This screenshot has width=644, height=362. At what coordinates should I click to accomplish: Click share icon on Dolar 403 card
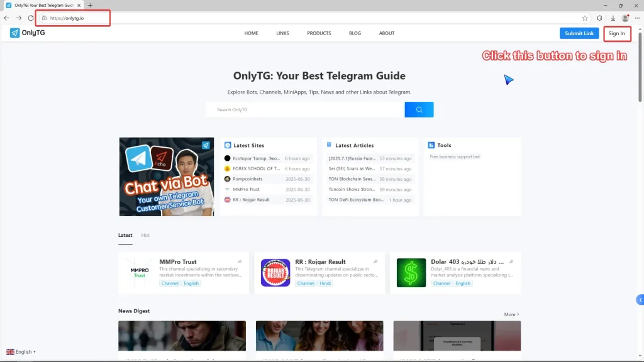pyautogui.click(x=511, y=261)
